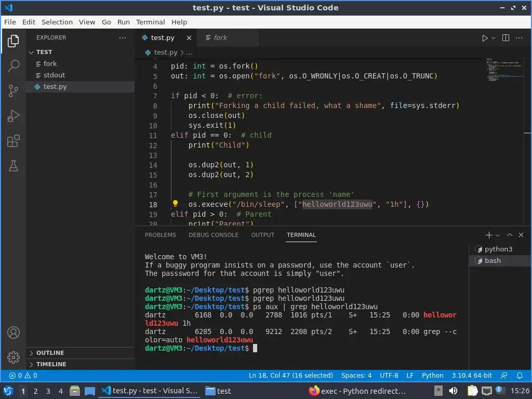Collapse the TEST folder section
Image resolution: width=532 pixels, height=399 pixels.
point(81,52)
